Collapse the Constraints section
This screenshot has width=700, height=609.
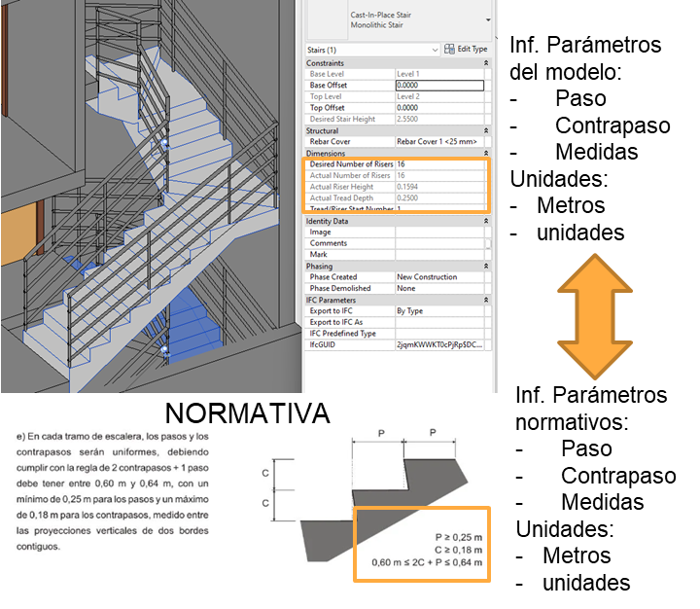(486, 63)
